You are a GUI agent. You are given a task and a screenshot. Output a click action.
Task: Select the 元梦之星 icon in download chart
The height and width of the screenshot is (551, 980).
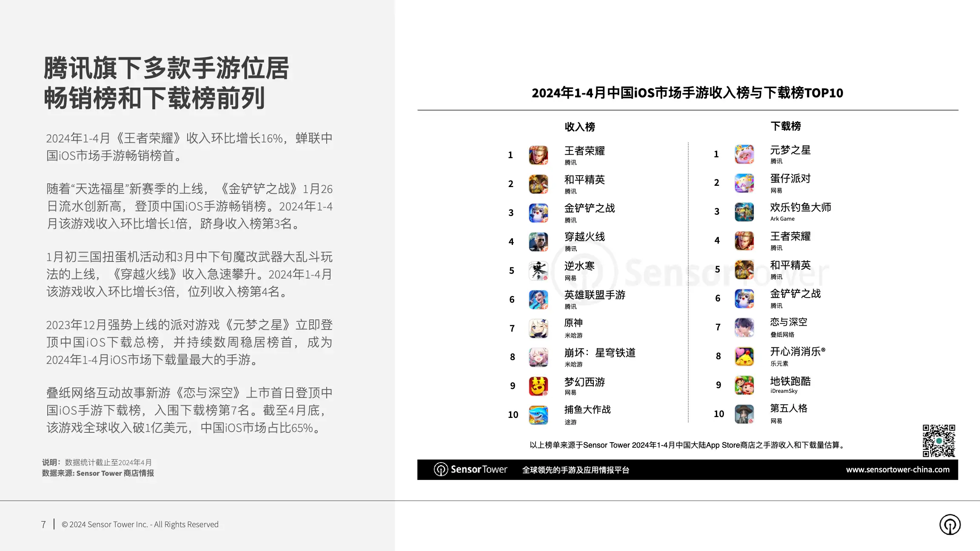(744, 154)
